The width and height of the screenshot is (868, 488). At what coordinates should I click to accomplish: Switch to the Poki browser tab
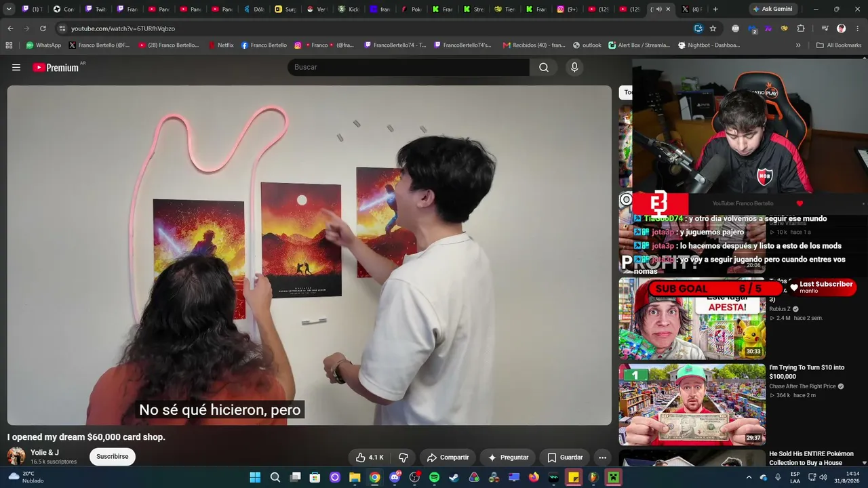tap(412, 9)
